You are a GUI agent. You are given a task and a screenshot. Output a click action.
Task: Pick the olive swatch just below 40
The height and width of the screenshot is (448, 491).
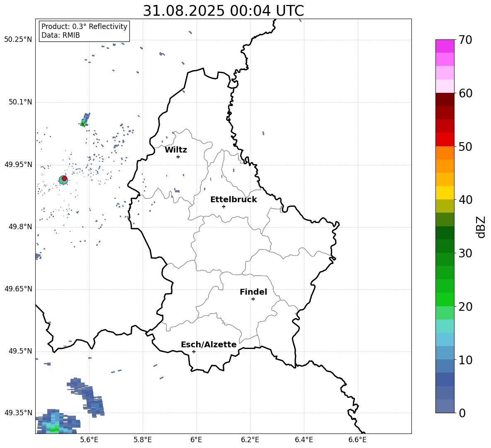(445, 206)
